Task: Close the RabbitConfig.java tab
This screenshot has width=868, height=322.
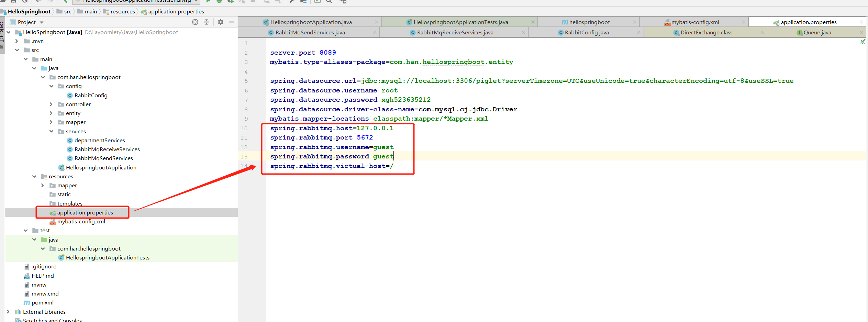Action: (x=638, y=33)
